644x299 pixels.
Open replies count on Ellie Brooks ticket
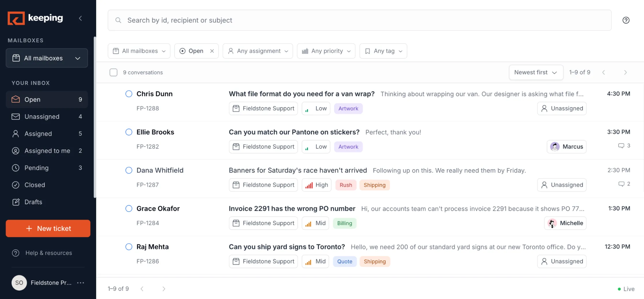click(x=624, y=145)
